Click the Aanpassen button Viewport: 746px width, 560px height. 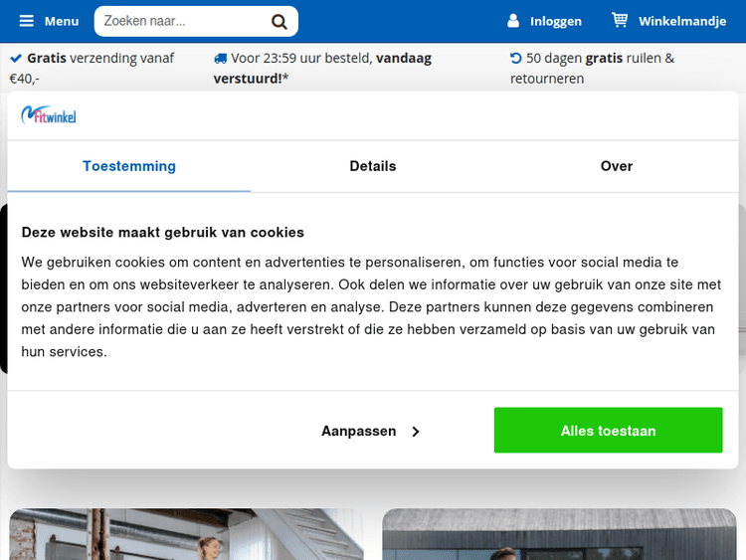[x=371, y=431]
